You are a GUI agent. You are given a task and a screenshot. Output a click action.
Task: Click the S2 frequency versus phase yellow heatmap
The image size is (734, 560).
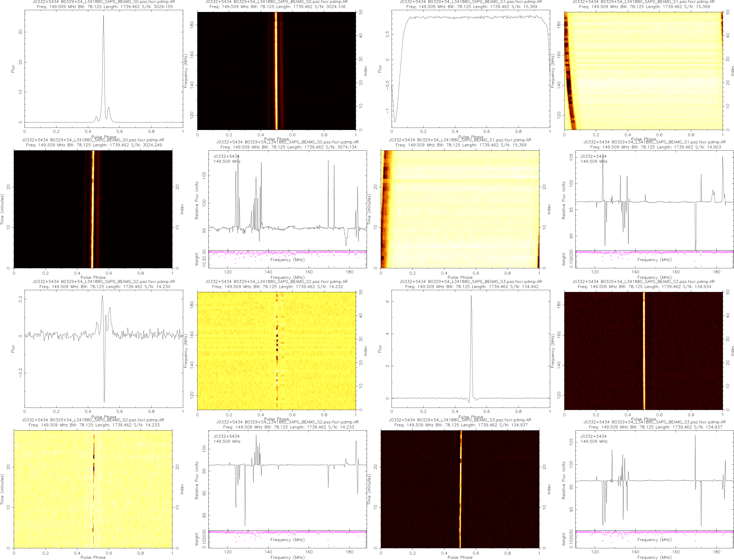point(276,351)
